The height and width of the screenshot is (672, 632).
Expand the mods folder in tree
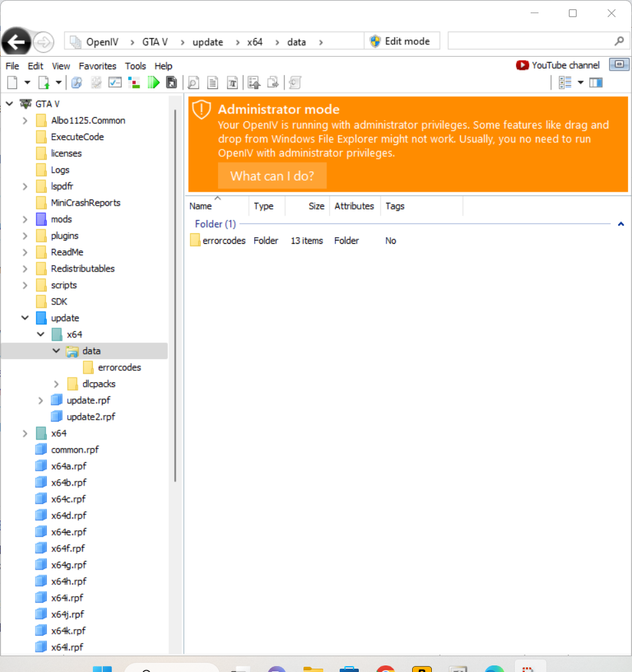pyautogui.click(x=25, y=219)
